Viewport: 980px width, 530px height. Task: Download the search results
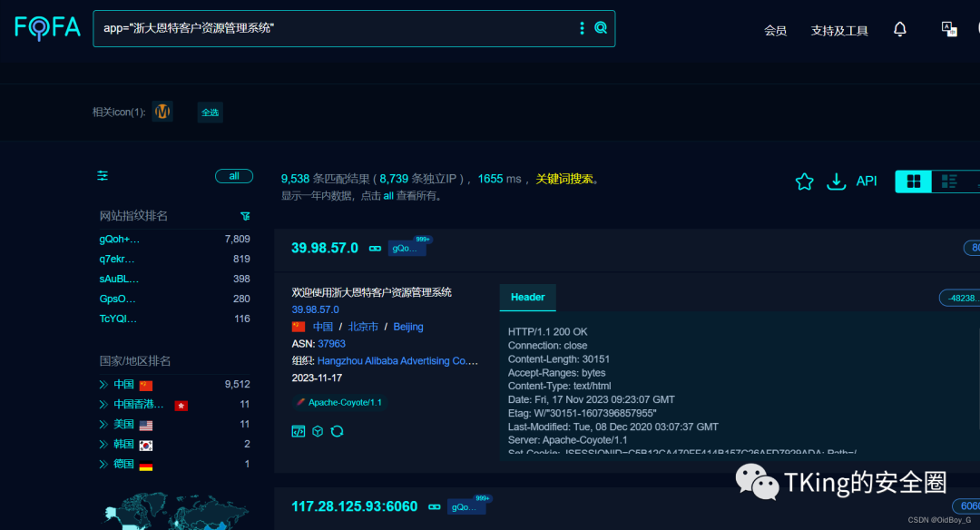(x=837, y=182)
